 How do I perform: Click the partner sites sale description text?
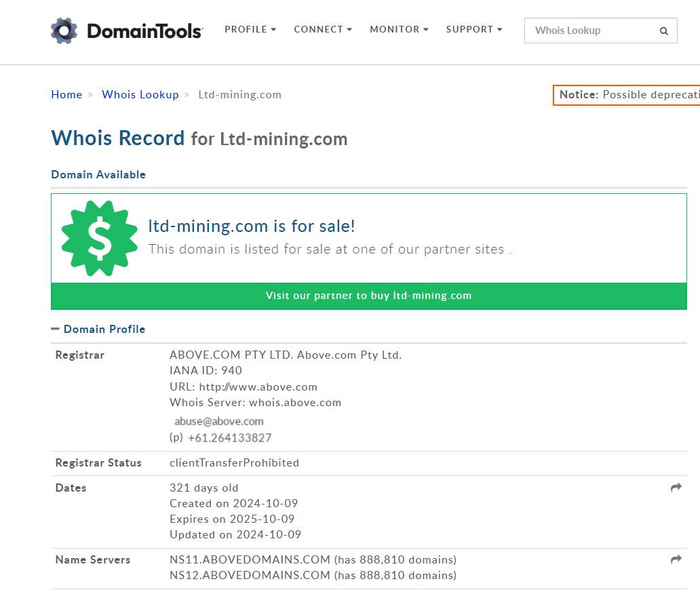[x=330, y=249]
